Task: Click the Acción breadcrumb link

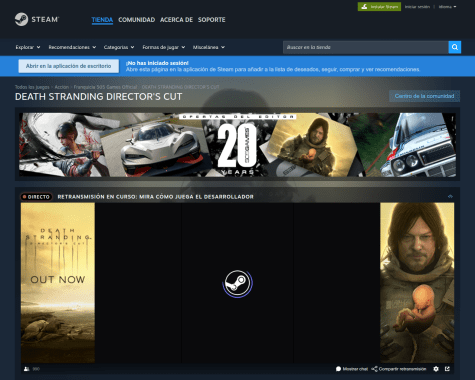Action: tap(62, 87)
